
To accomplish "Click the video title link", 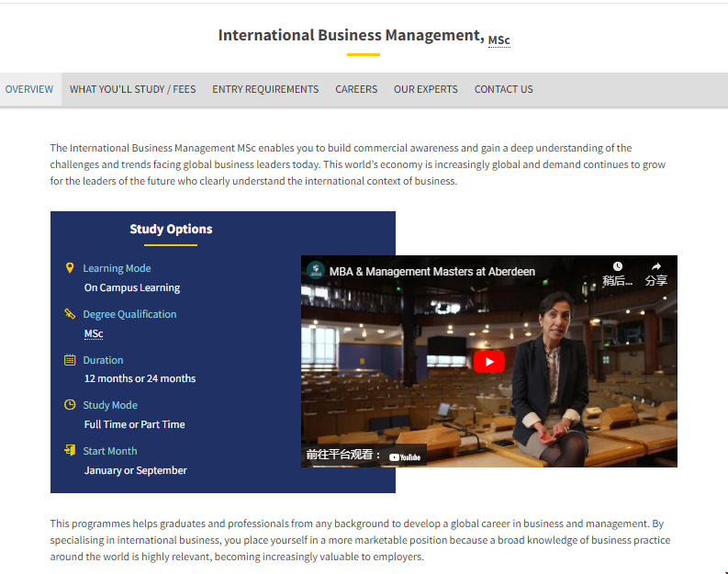I will (431, 272).
